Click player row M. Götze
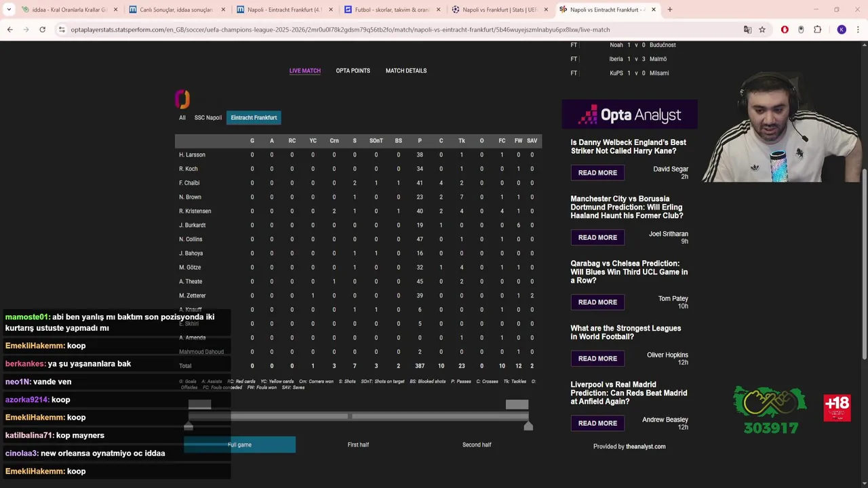This screenshot has height=488, width=868. (x=357, y=267)
